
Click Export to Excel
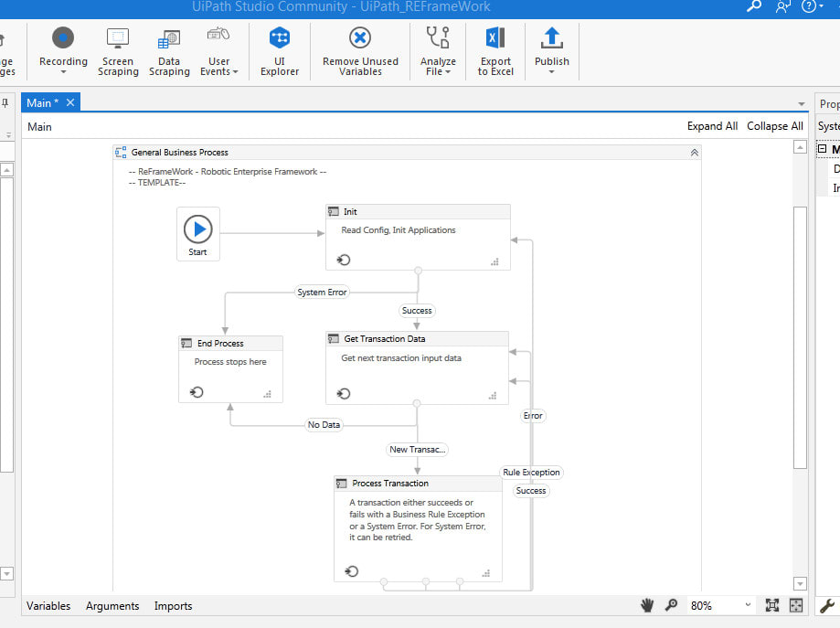[x=495, y=51]
